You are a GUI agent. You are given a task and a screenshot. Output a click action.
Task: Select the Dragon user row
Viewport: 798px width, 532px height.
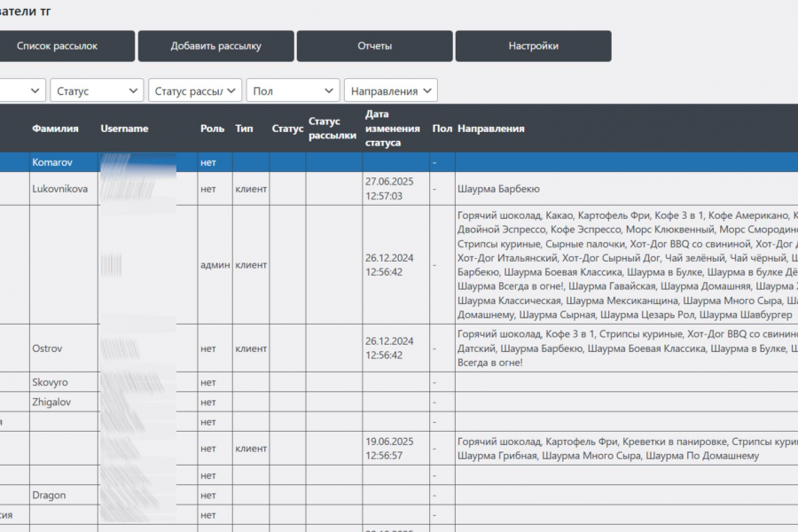point(399,495)
